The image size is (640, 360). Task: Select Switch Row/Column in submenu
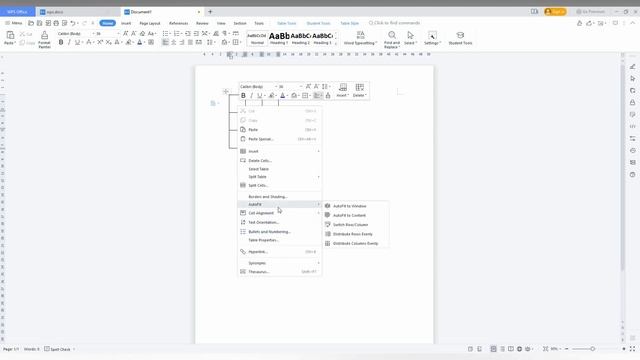[x=356, y=225]
